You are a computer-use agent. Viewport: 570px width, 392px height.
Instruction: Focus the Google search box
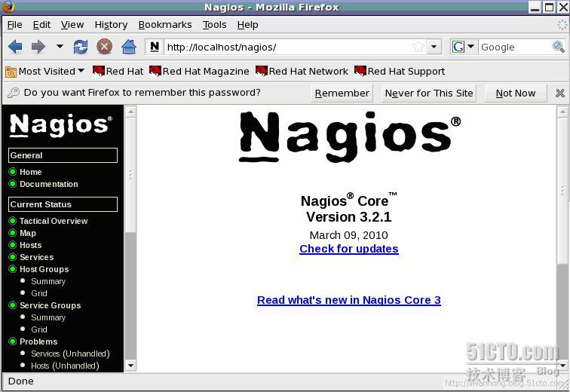click(514, 47)
